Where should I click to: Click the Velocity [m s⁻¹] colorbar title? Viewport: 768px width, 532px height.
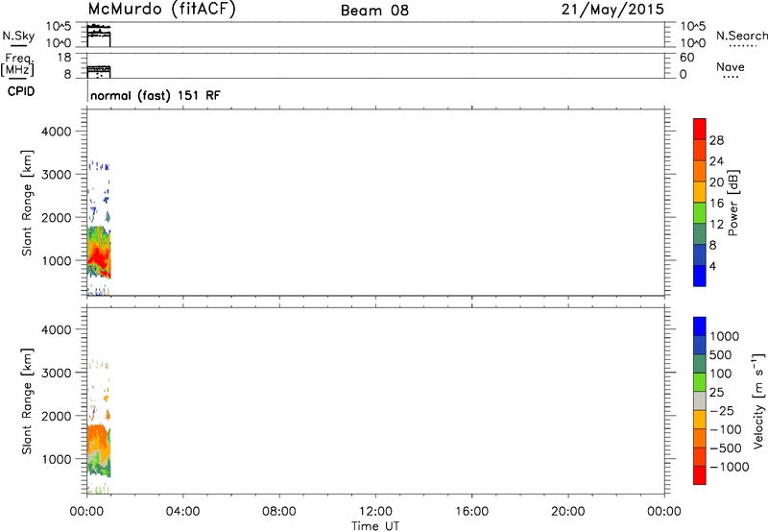tap(757, 400)
